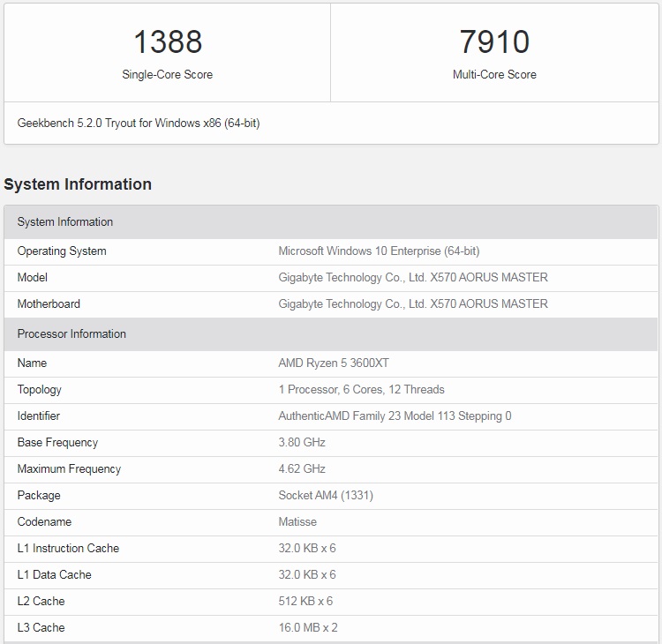Select the System Information table header row
662x644 pixels.
(x=331, y=222)
